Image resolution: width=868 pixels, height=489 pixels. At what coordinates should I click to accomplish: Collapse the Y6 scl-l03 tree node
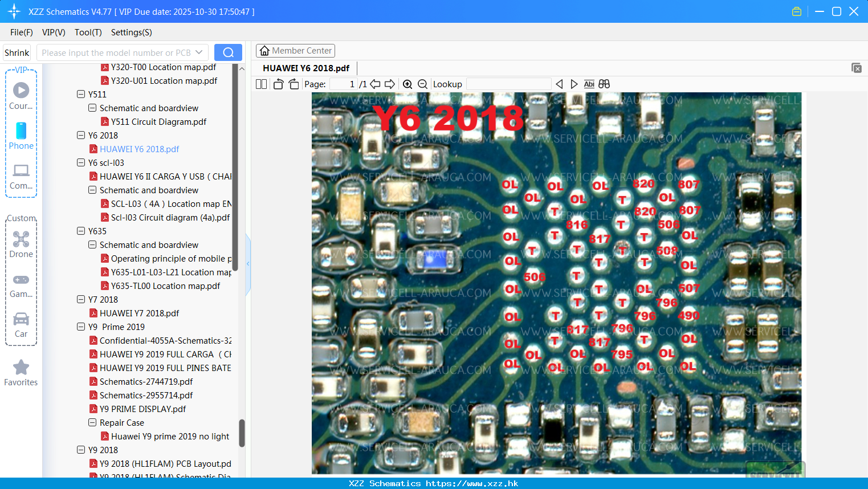click(x=81, y=162)
